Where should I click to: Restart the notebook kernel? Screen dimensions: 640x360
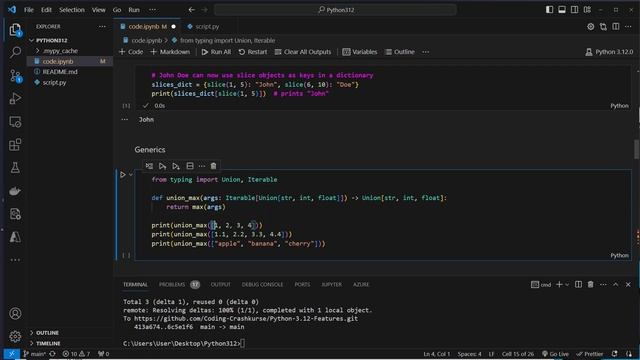click(x=253, y=52)
